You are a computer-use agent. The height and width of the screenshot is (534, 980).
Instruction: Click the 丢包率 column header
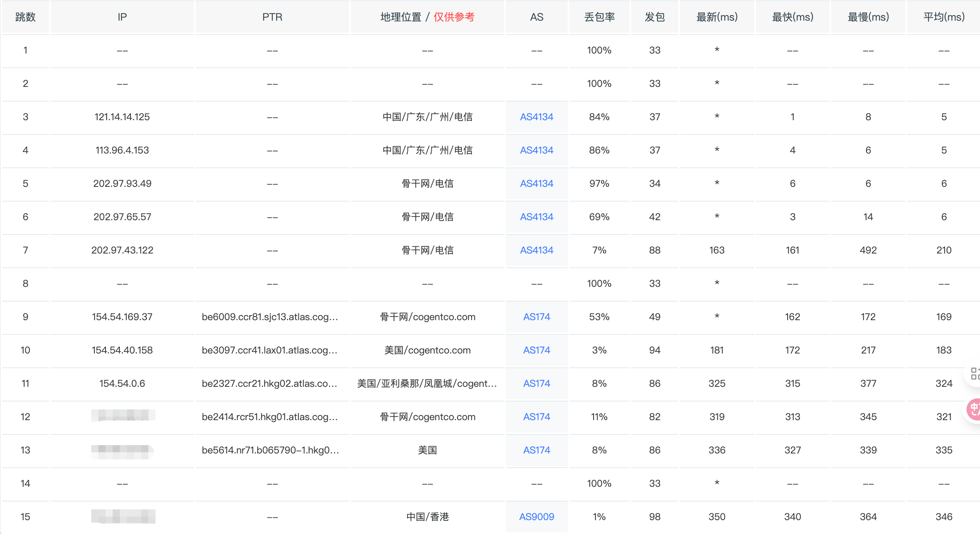click(599, 17)
